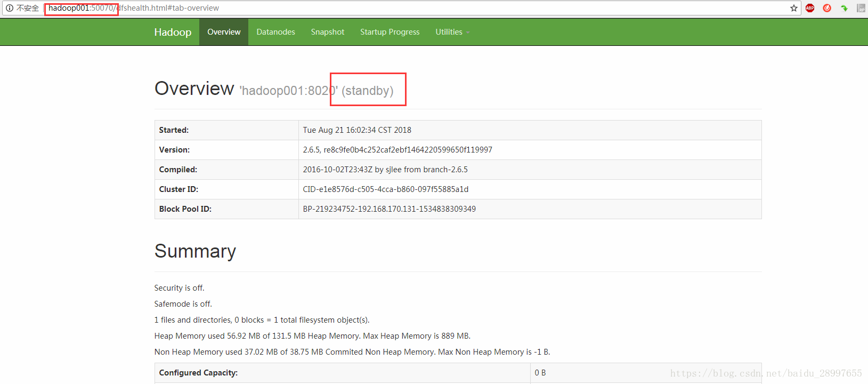Open the Hadoop brand link
This screenshot has height=384, width=868.
(x=173, y=32)
